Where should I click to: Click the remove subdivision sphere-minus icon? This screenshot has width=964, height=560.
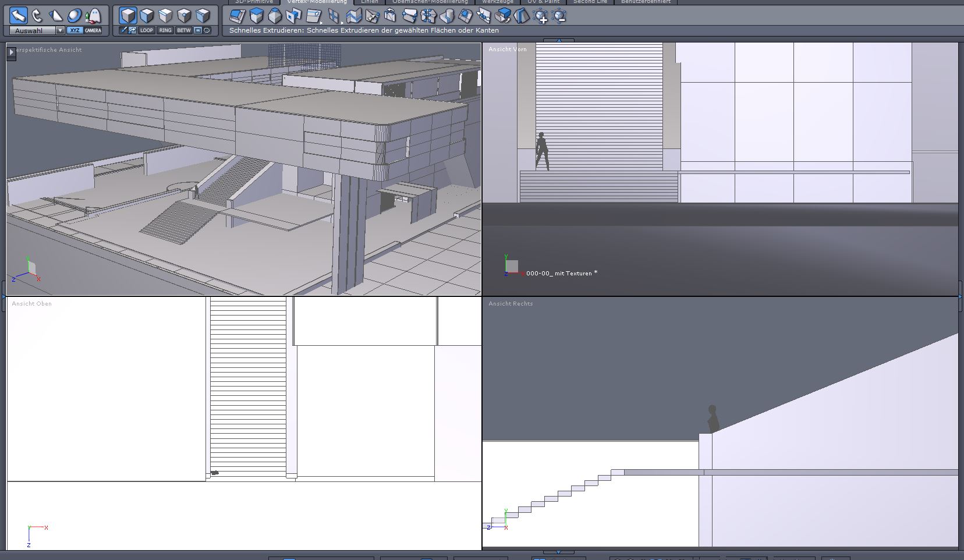tap(559, 16)
